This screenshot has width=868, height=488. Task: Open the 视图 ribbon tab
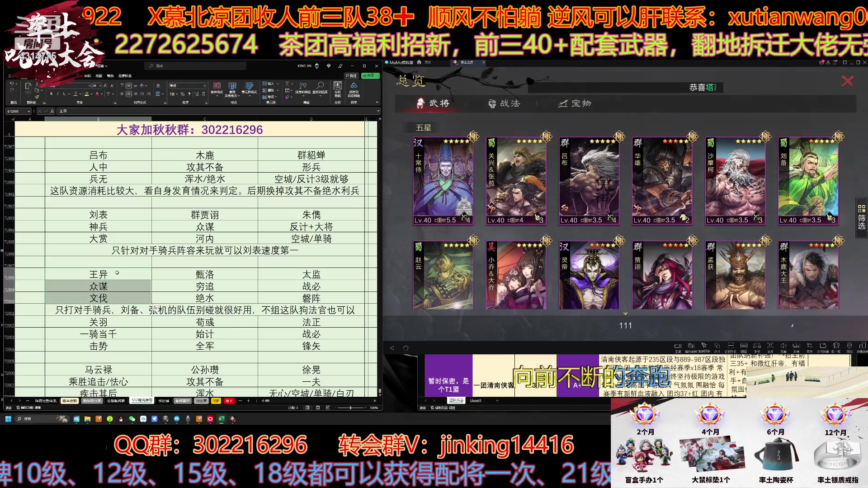point(99,76)
